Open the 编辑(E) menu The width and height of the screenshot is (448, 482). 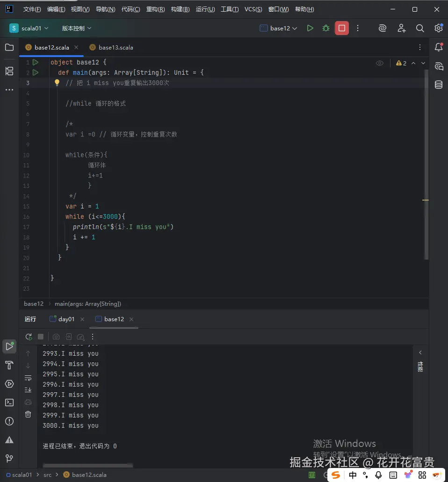pos(56,9)
